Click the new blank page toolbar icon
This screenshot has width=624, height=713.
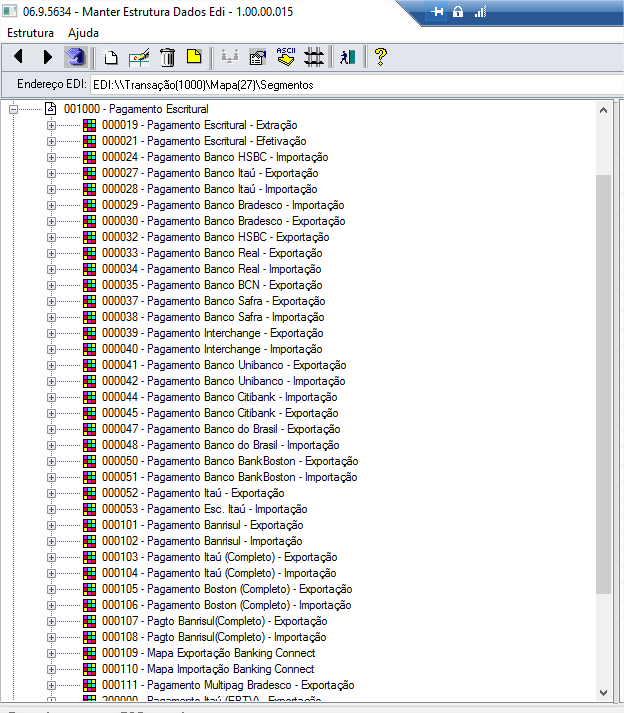tap(110, 57)
